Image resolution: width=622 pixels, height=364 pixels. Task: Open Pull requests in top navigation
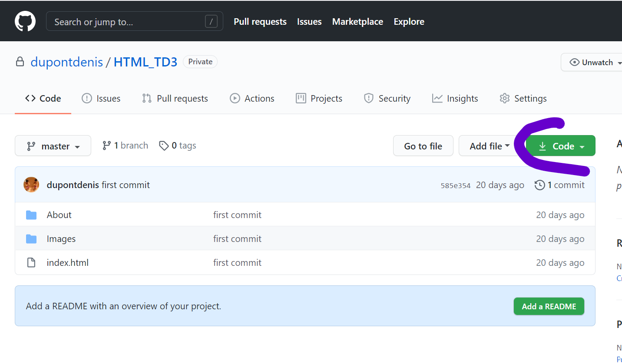pyautogui.click(x=260, y=22)
